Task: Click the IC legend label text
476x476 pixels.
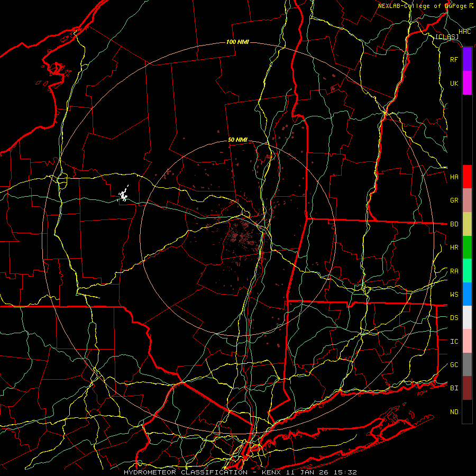Action: click(x=454, y=342)
